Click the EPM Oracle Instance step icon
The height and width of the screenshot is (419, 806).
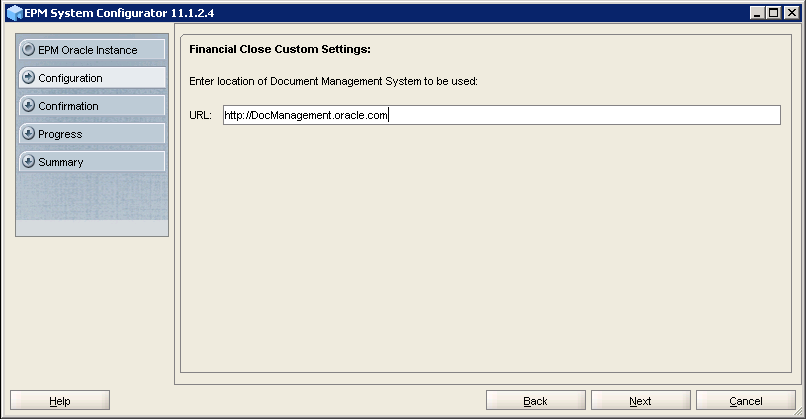[29, 50]
